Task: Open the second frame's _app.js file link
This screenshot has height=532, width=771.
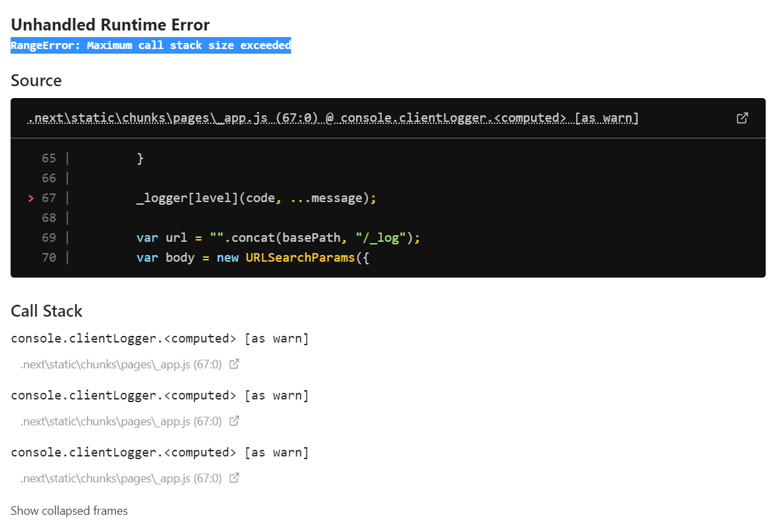Action: pos(121,421)
